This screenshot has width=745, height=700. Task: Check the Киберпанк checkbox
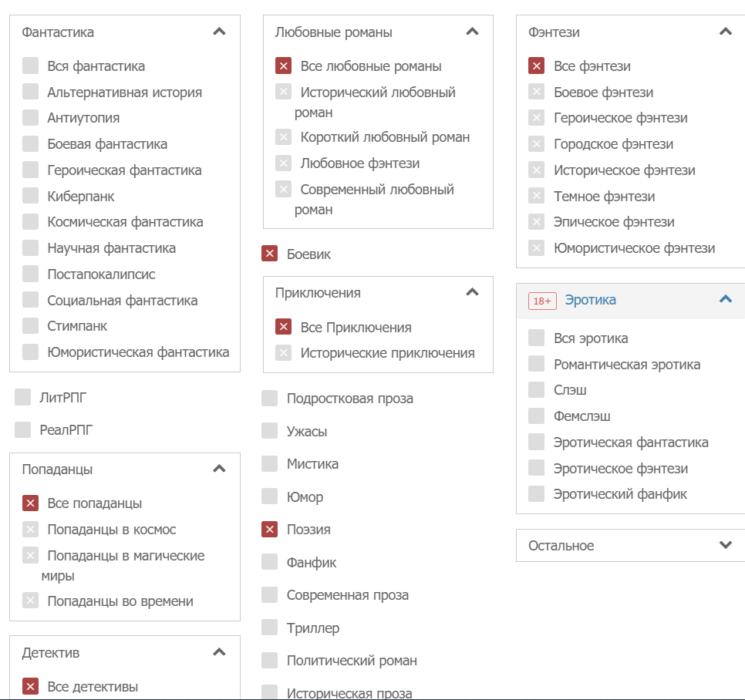point(30,196)
